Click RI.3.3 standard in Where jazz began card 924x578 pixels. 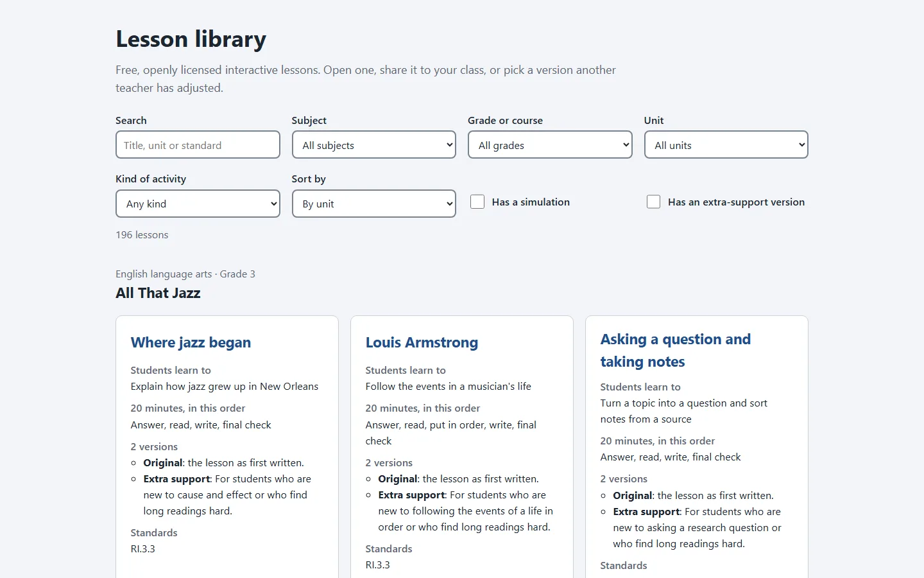point(143,548)
